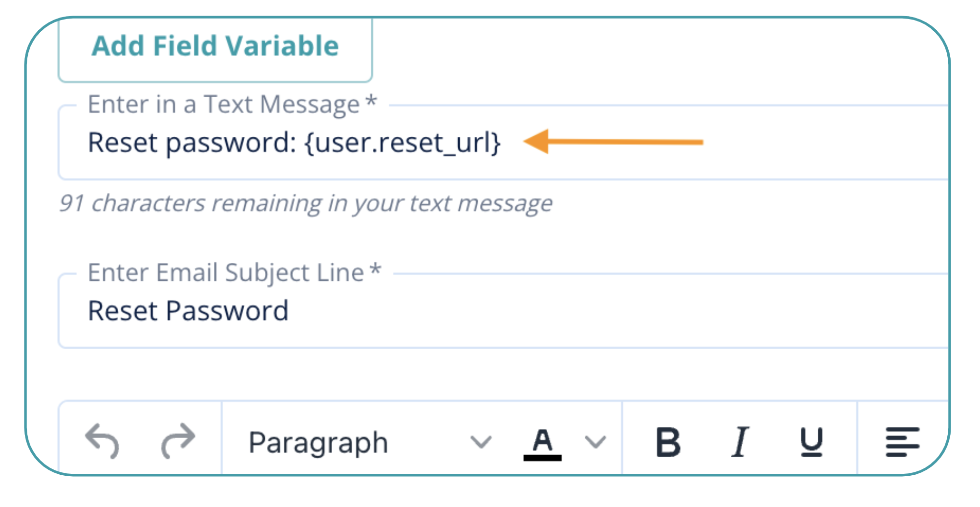
Task: Expand the text color options chevron
Action: (x=596, y=443)
